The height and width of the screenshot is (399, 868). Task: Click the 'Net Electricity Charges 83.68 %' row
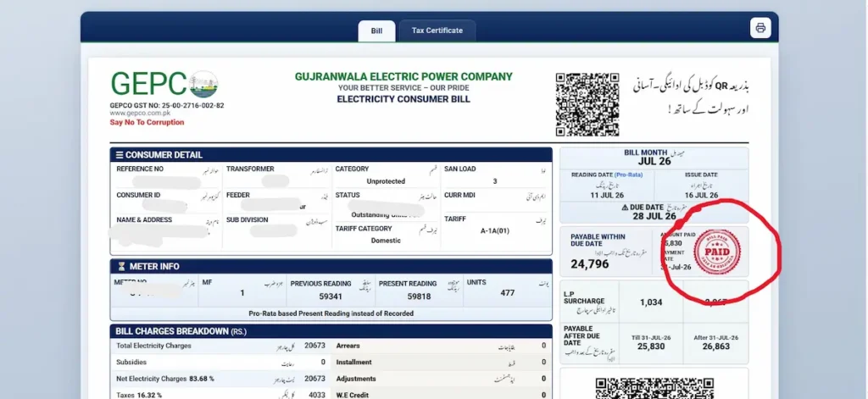(x=220, y=379)
